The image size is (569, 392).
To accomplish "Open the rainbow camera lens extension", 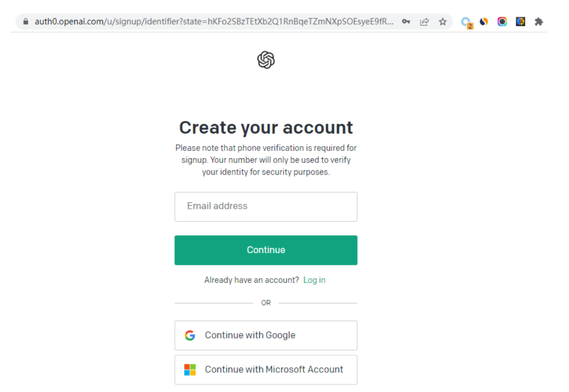I will [502, 21].
